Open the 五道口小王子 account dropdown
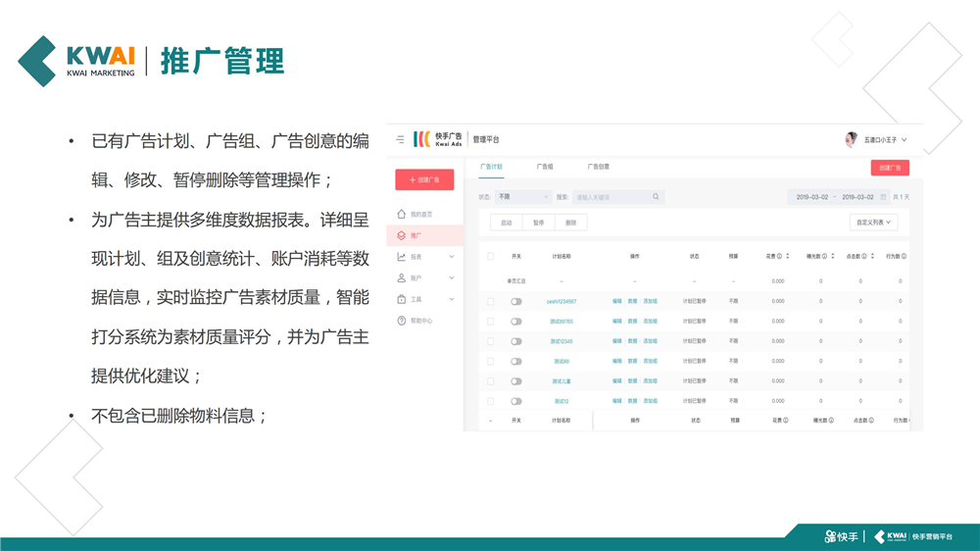980x551 pixels. 884,140
